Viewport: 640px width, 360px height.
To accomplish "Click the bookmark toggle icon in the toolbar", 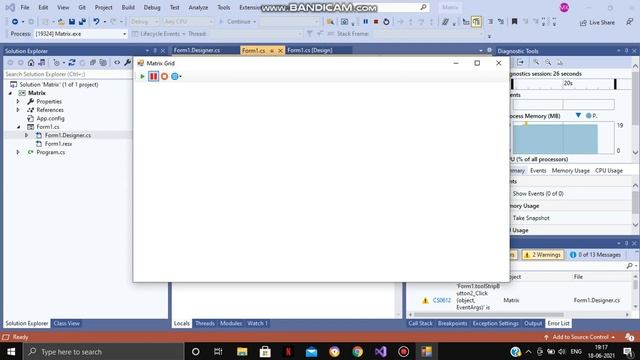I will click(514, 22).
